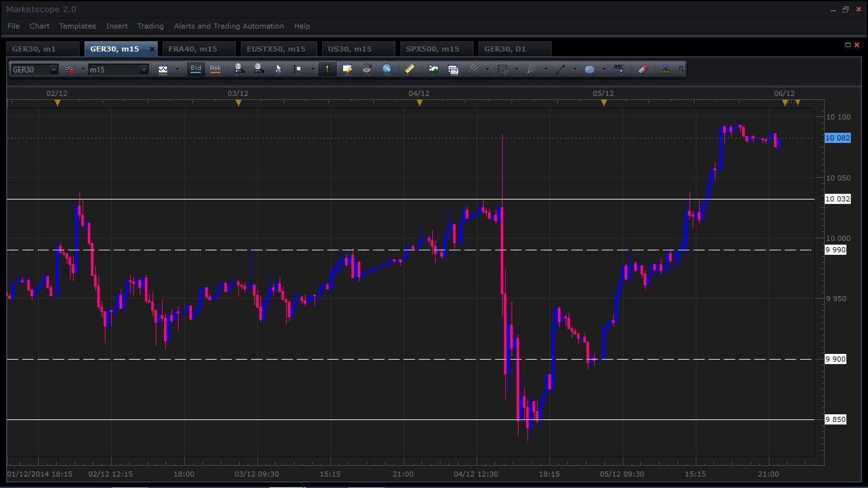Click the 9 850 line price label
The width and height of the screenshot is (868, 488).
tap(836, 419)
